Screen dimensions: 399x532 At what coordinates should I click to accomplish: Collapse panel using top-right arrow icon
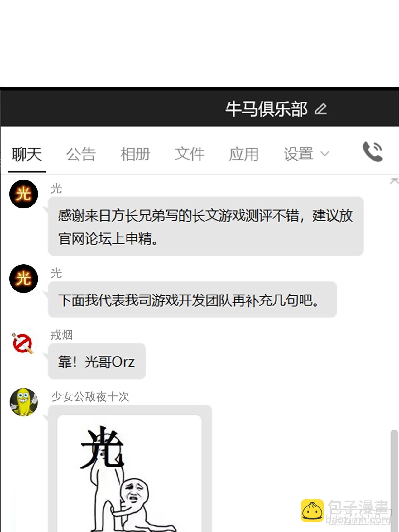coord(394,181)
